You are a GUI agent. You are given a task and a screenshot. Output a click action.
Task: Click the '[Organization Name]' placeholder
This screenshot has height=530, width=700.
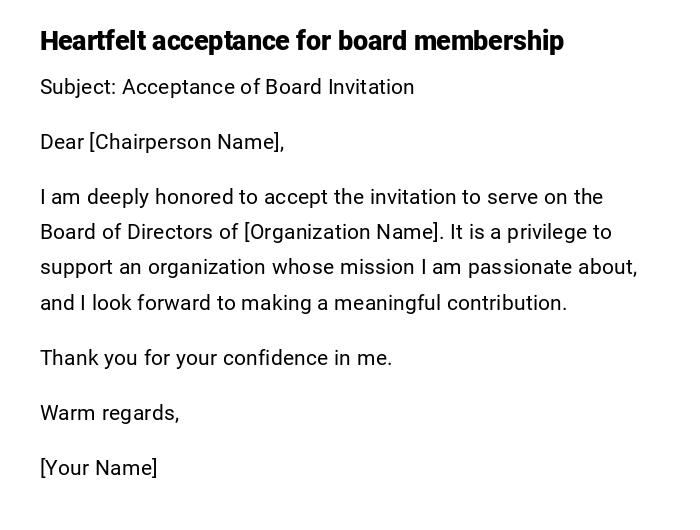341,232
